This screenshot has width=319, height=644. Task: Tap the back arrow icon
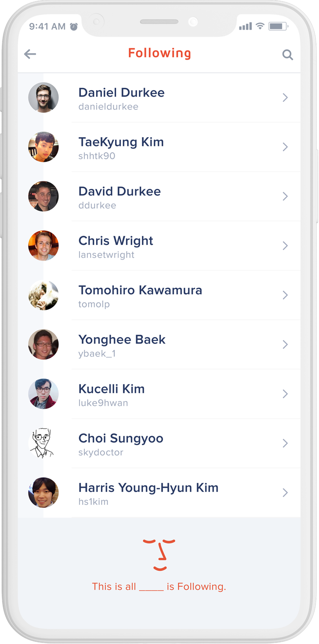click(30, 54)
